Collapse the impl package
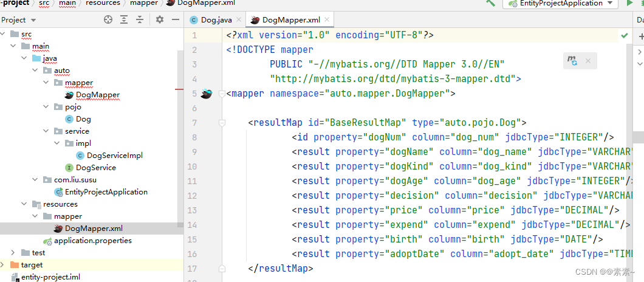 point(57,143)
